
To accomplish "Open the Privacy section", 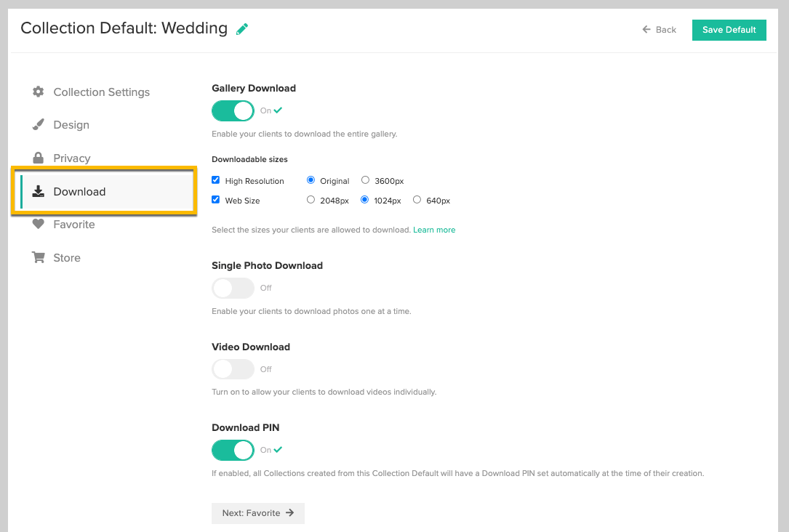I will tap(72, 158).
